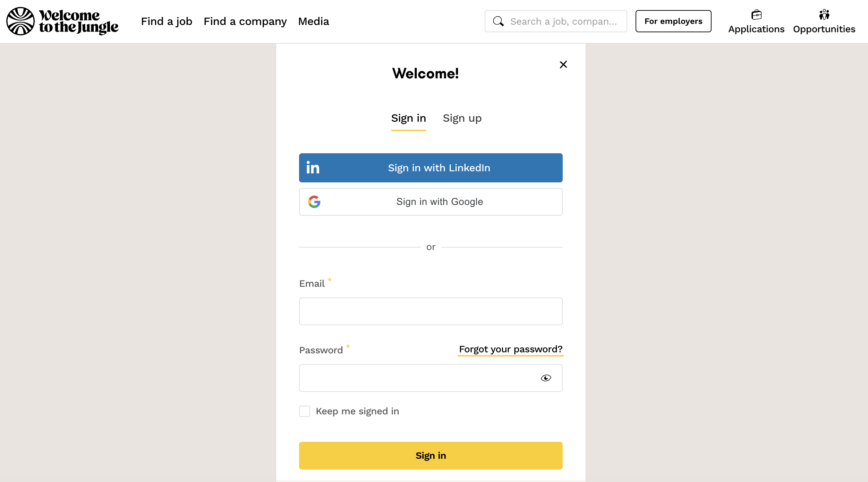Click the job search input box
The width and height of the screenshot is (868, 482).
[563, 21]
